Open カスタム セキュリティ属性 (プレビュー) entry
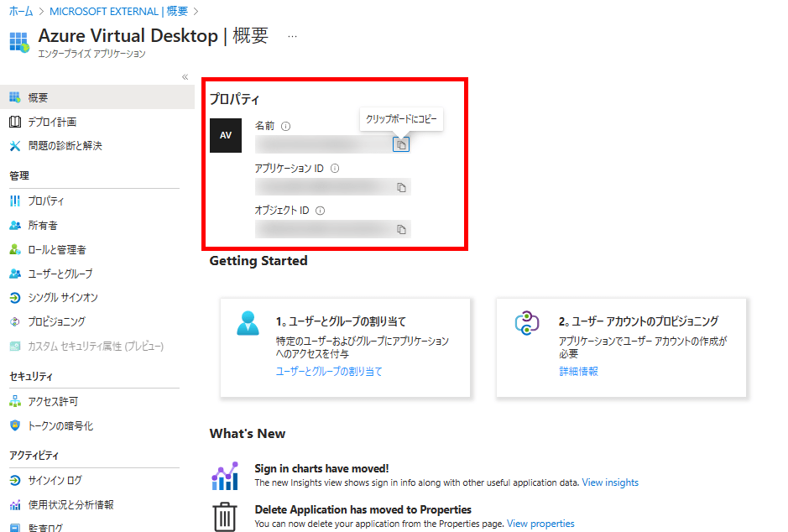 coord(95,346)
